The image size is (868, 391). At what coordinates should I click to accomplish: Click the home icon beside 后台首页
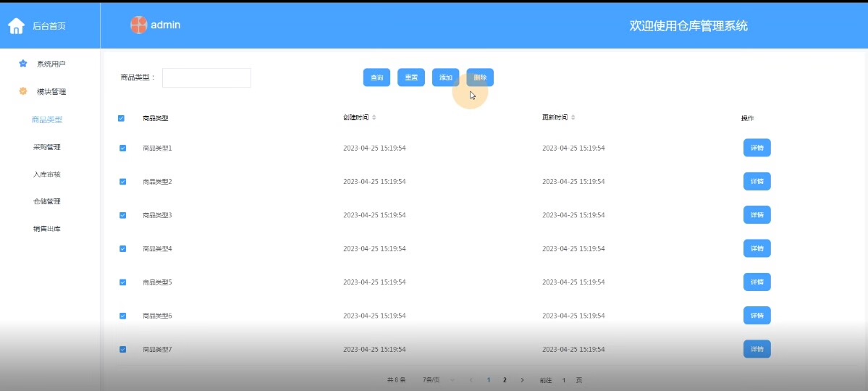click(x=17, y=25)
